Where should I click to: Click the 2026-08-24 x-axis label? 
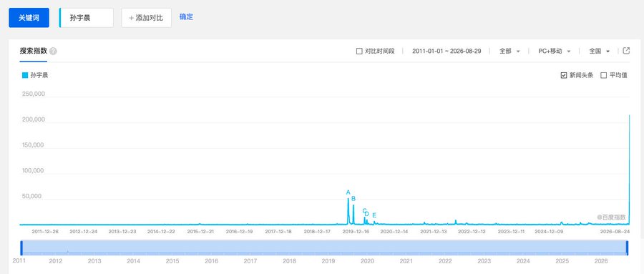(615, 232)
